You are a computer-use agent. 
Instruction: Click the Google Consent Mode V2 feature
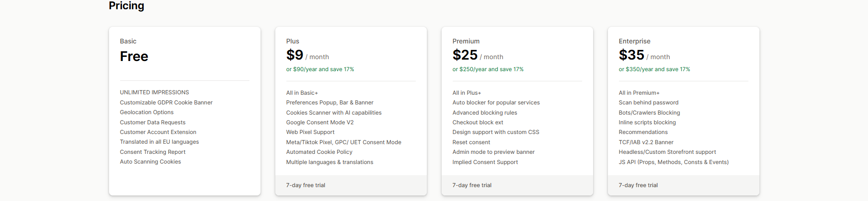320,122
